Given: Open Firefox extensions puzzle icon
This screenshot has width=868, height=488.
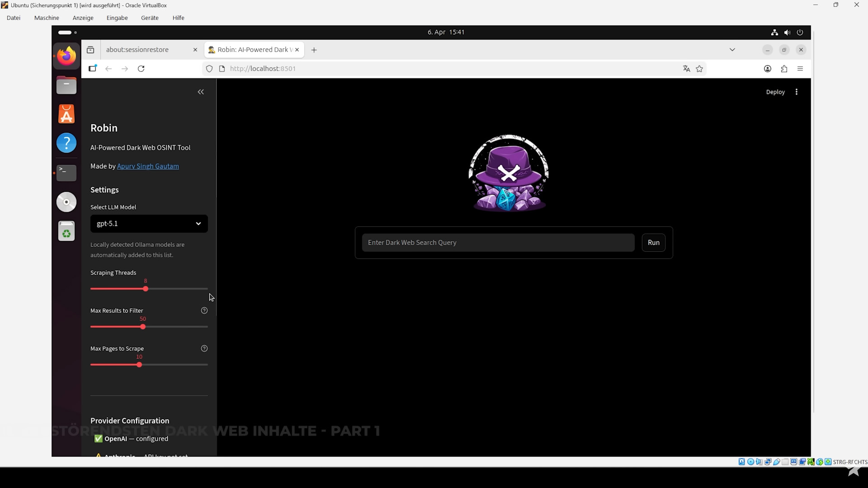Looking at the screenshot, I should coord(784,69).
